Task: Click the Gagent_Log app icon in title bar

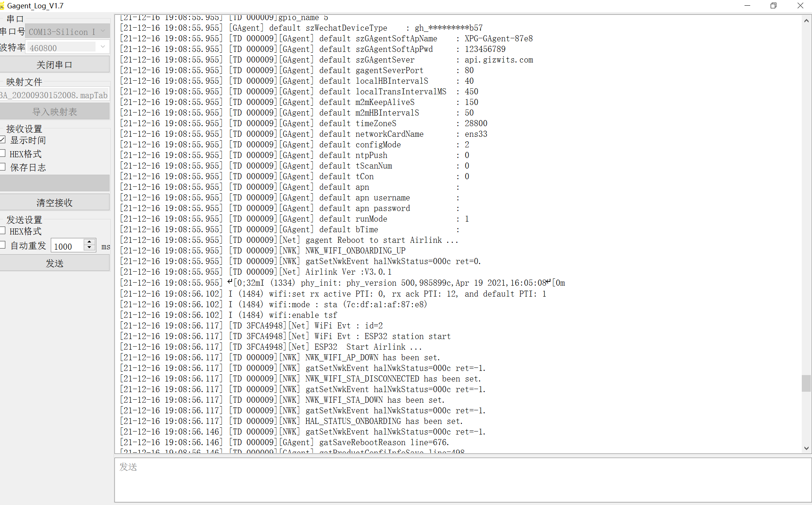Action: (x=2, y=6)
